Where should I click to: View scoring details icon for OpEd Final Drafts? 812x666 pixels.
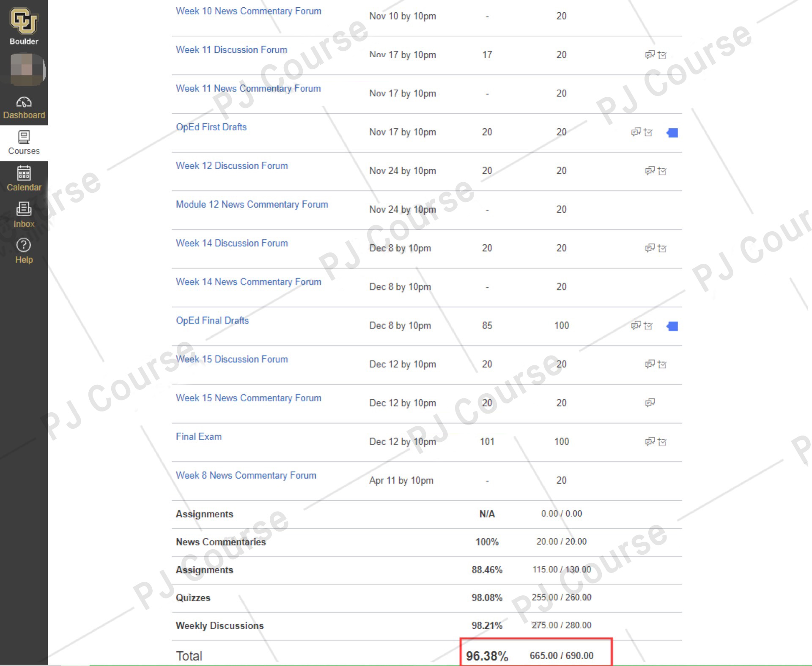(648, 326)
